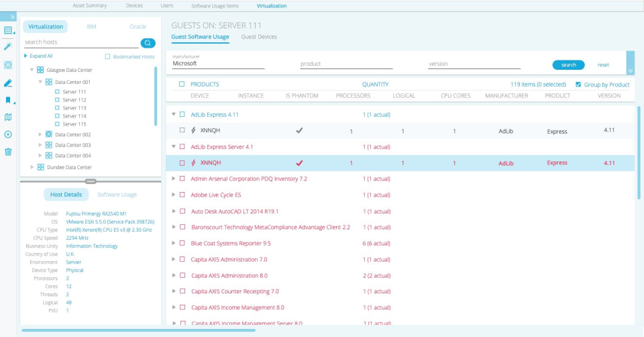
Task: Expand the Auto Desk AutoCAD LT 2014 row
Action: point(173,211)
